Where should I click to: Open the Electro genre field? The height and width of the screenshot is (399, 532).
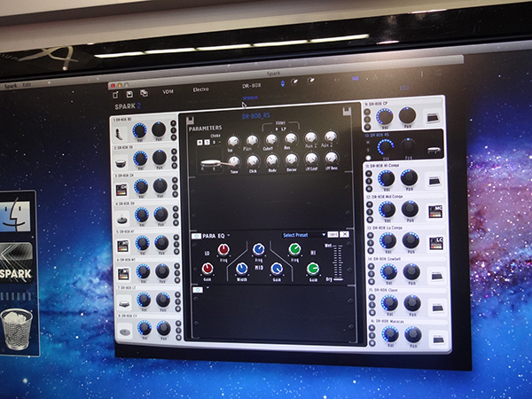pyautogui.click(x=201, y=90)
